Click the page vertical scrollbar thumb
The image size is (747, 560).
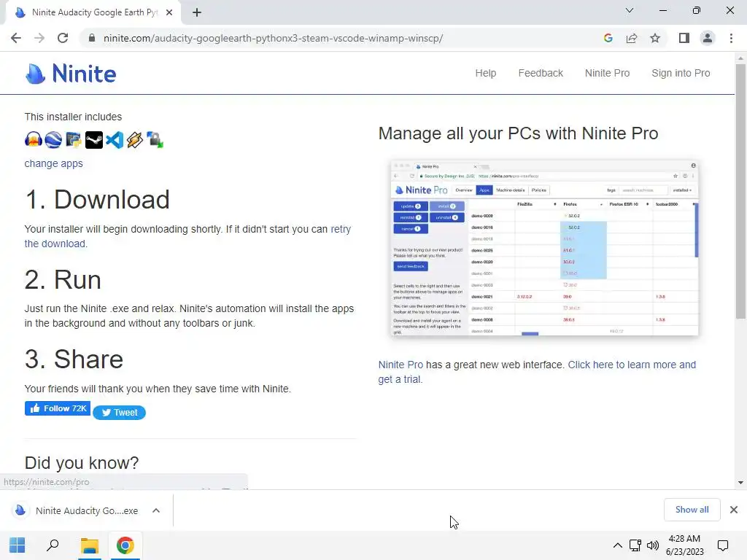pos(740,192)
